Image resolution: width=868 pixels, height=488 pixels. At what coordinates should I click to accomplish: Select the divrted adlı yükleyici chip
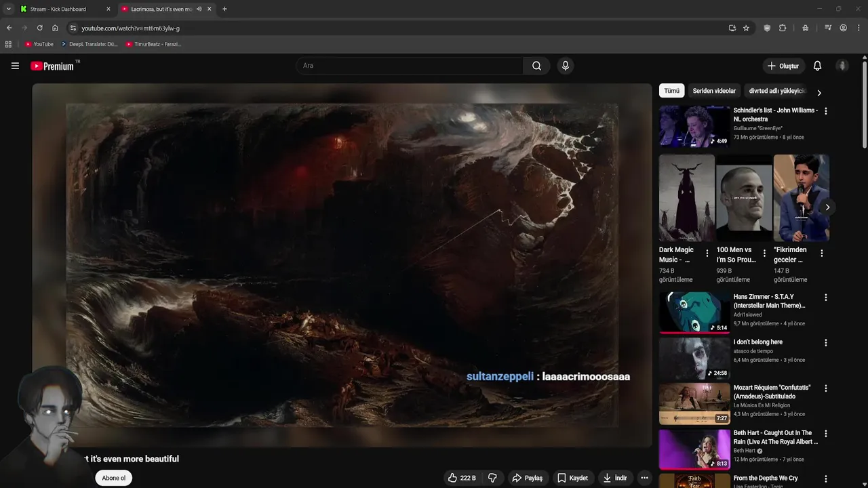[776, 91]
